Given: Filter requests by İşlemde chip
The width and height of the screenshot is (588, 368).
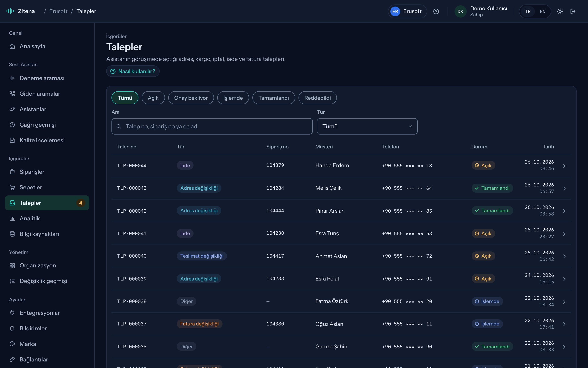Looking at the screenshot, I should click(x=233, y=98).
